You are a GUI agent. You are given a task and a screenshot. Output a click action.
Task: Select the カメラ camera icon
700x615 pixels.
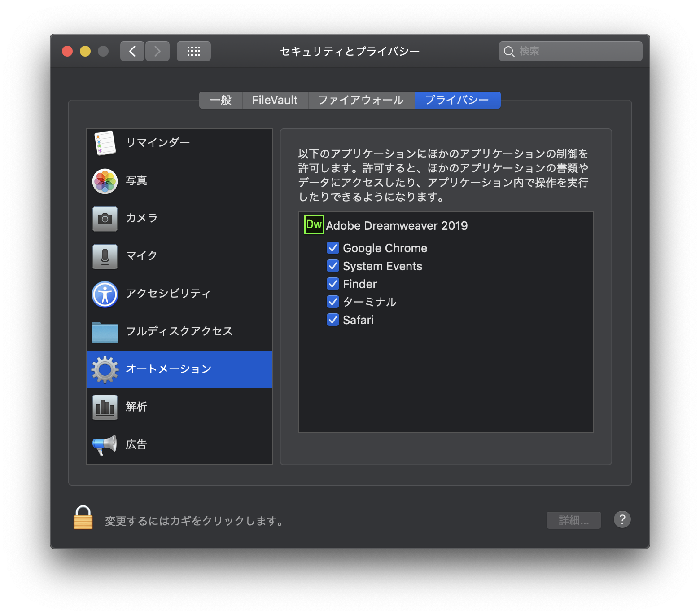click(105, 219)
